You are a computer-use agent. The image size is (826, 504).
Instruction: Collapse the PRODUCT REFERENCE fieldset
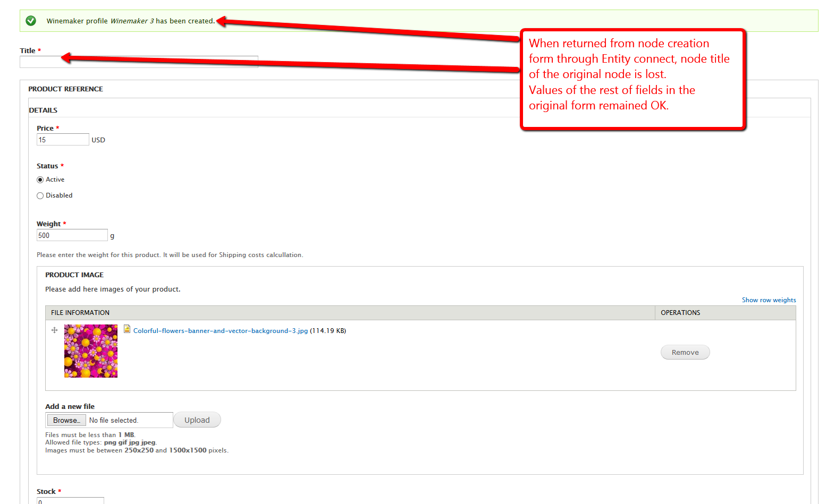[x=65, y=89]
